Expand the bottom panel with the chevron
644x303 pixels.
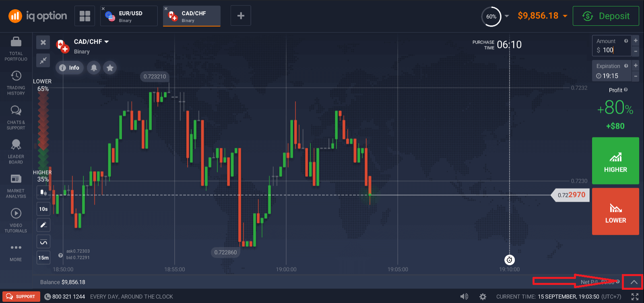pyautogui.click(x=634, y=282)
